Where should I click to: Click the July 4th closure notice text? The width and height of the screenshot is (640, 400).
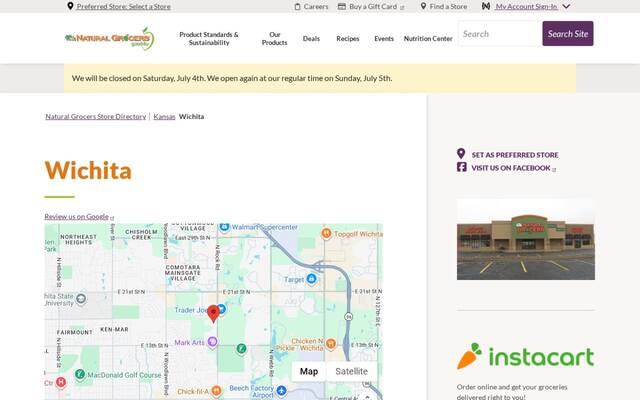coord(232,78)
